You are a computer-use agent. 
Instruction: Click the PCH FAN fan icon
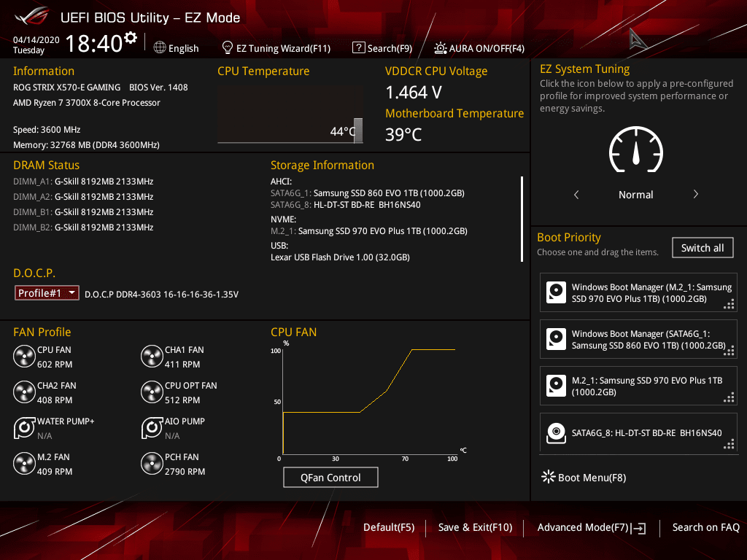point(152,464)
